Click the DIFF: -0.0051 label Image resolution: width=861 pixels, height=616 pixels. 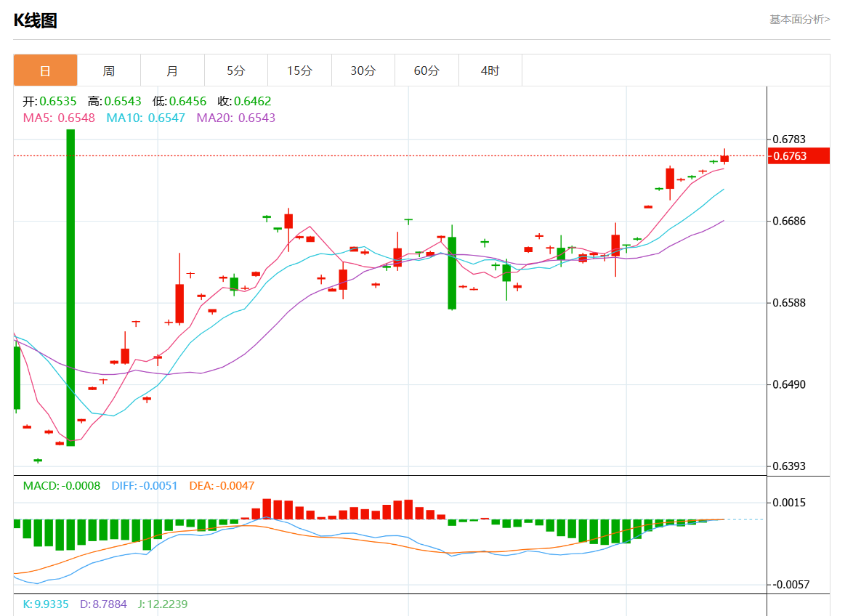coord(145,486)
